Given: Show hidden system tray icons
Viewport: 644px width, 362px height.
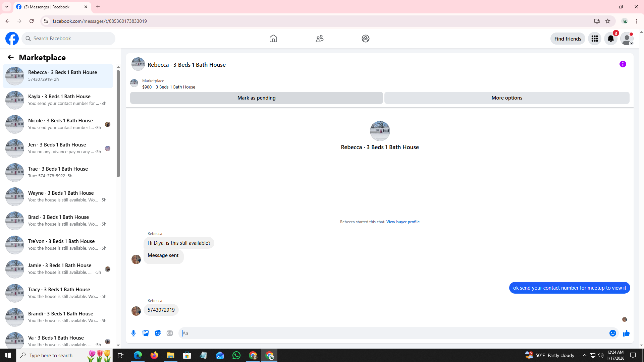Looking at the screenshot, I should [x=584, y=355].
